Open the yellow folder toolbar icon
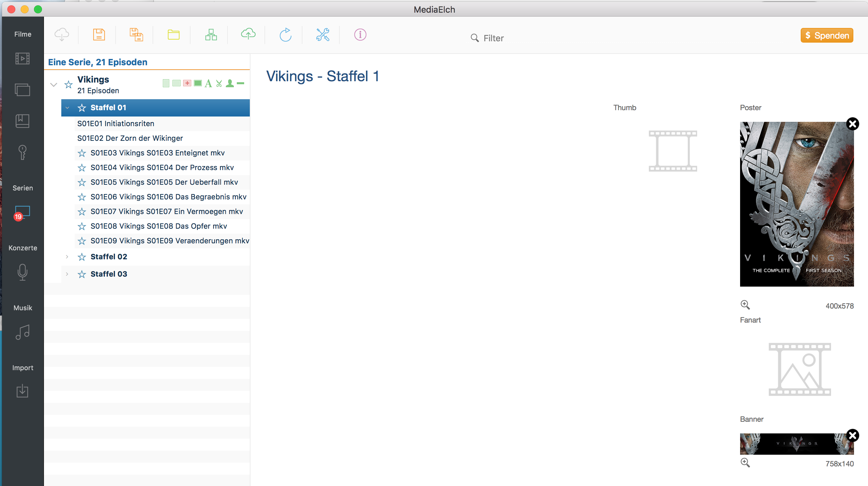Screen dimensions: 868x486 (x=174, y=35)
